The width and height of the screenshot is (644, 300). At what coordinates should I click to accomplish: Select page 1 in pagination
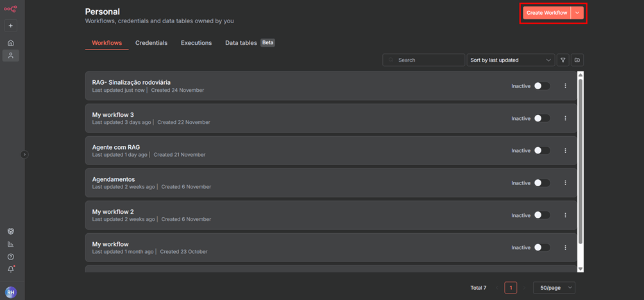coord(511,288)
